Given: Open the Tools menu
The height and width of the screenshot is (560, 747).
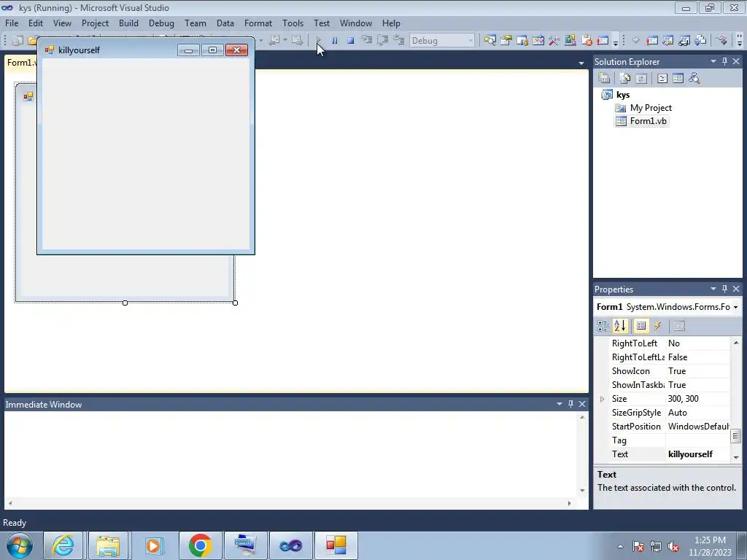Looking at the screenshot, I should (293, 23).
